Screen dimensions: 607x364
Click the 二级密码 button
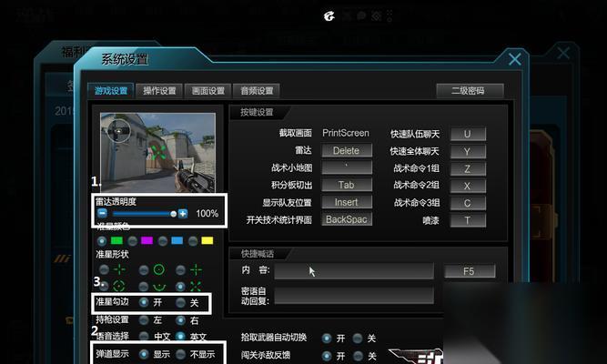point(470,91)
